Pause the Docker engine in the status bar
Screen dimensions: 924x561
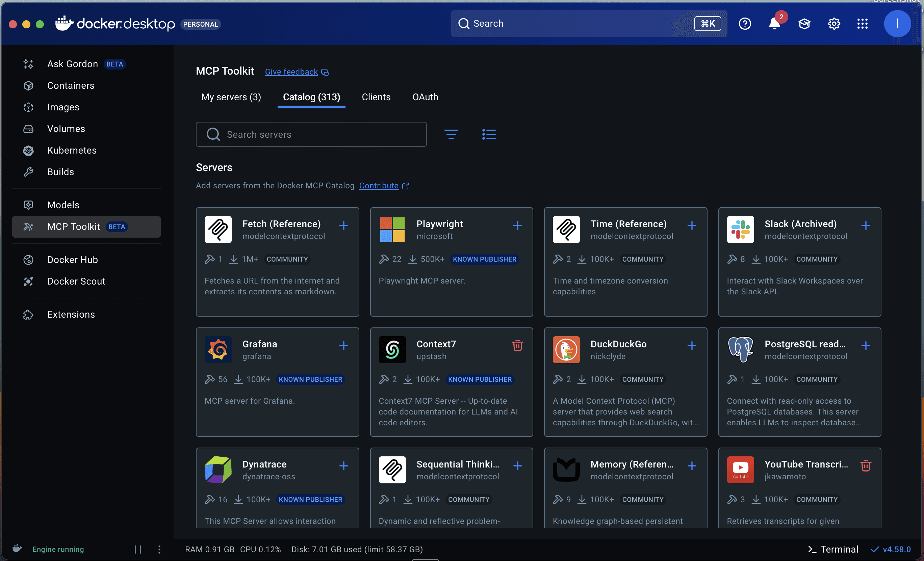[x=138, y=550]
